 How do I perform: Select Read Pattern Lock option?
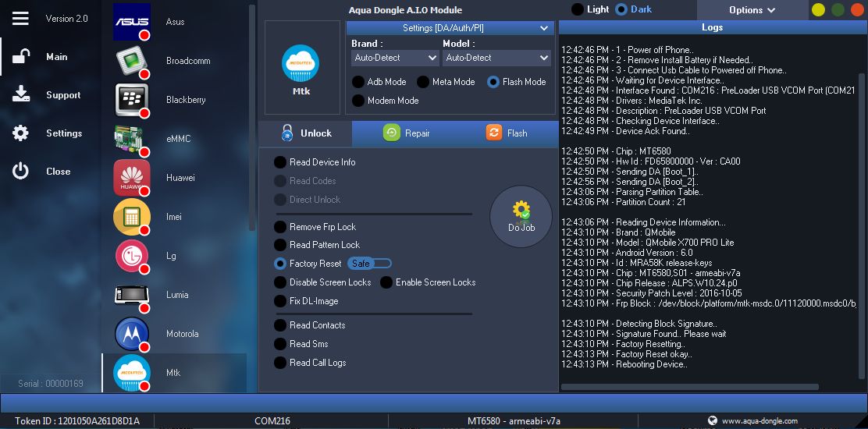point(280,245)
